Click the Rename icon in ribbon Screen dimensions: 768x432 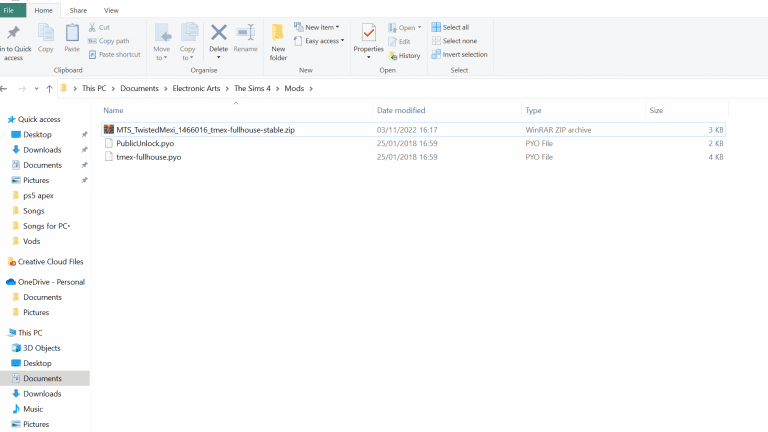click(x=245, y=38)
